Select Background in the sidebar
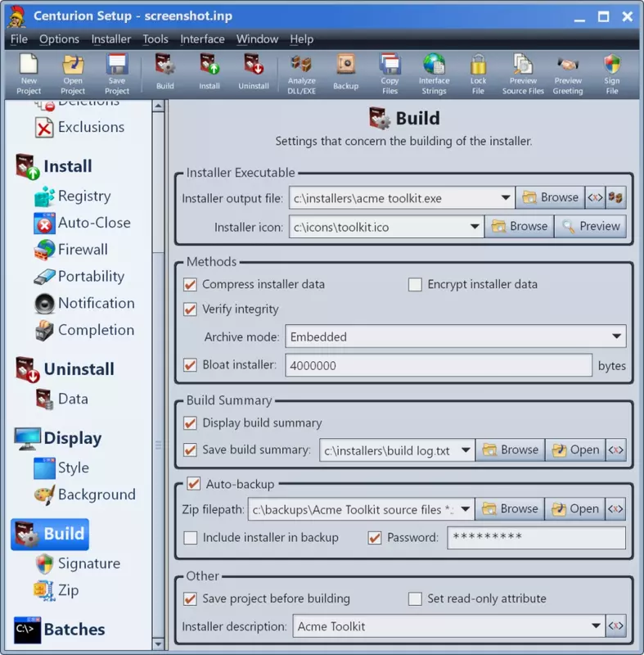Screen dimensions: 644x655 click(85, 495)
